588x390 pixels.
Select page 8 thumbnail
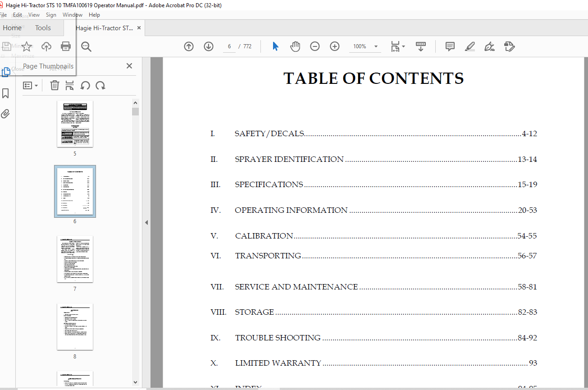point(75,327)
